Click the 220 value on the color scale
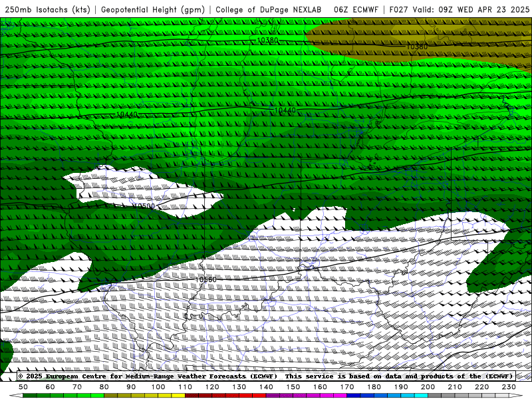Screen dimensions: 532x399 click(481, 387)
